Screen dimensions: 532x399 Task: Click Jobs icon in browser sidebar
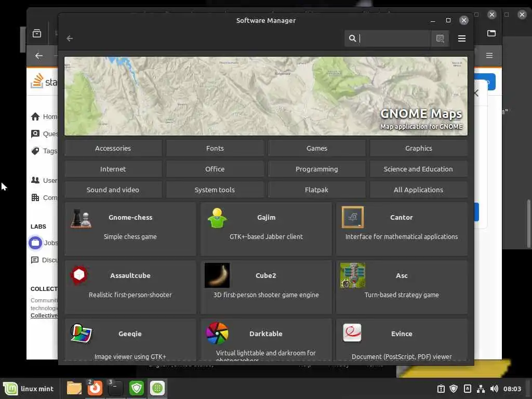click(x=35, y=243)
